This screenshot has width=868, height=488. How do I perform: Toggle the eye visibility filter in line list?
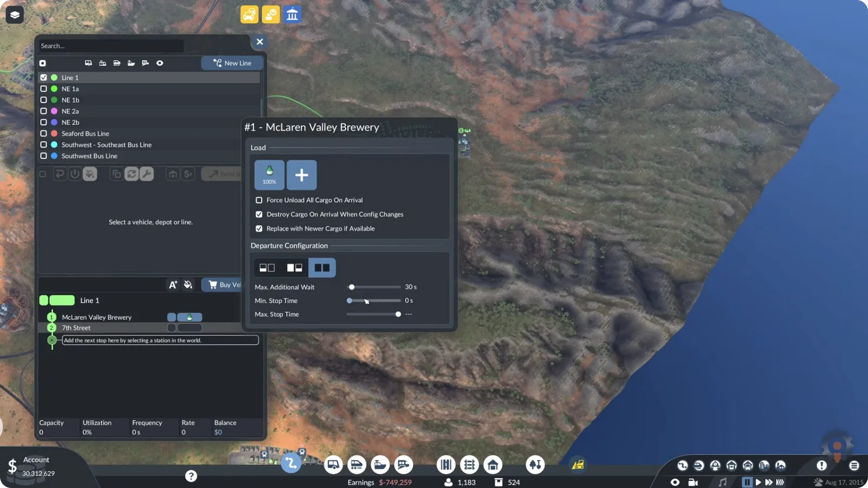click(x=159, y=63)
